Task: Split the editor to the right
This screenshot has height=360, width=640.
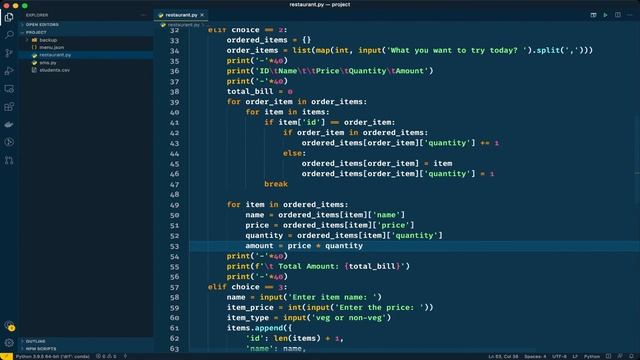Action: click(618, 15)
